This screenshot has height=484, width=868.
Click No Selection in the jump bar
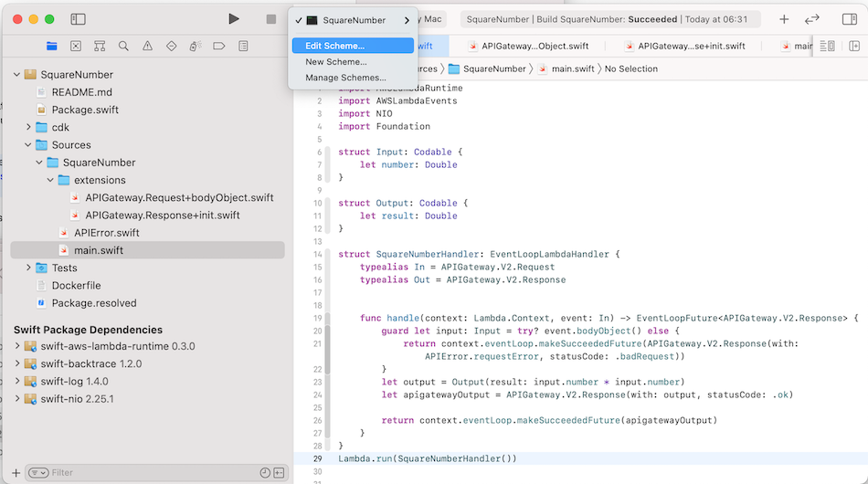(x=631, y=68)
